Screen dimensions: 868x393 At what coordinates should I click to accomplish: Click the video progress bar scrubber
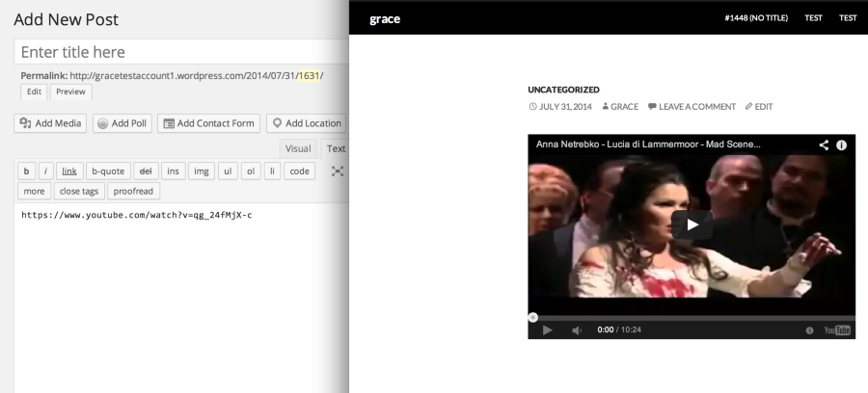[532, 318]
